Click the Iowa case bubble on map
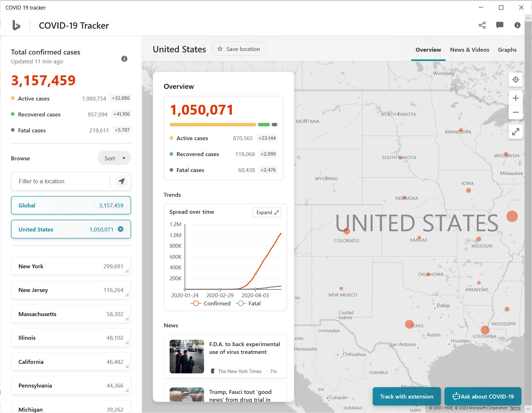This screenshot has height=413, width=532. coord(469,190)
